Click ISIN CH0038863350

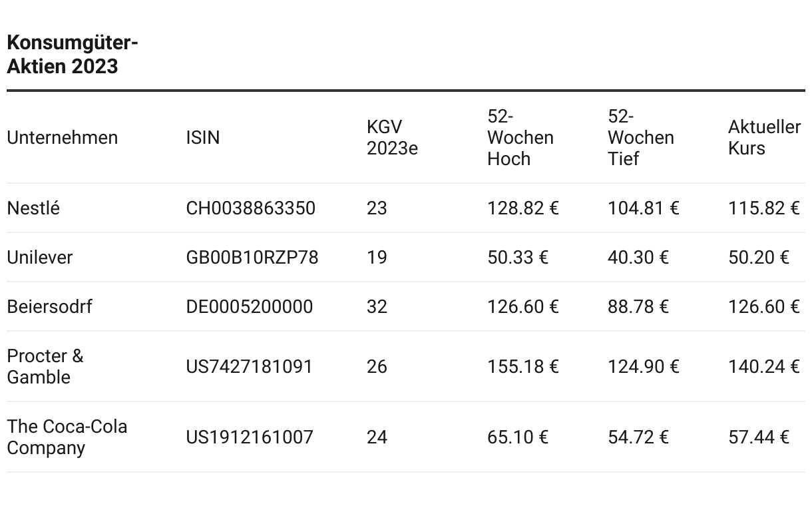click(251, 208)
